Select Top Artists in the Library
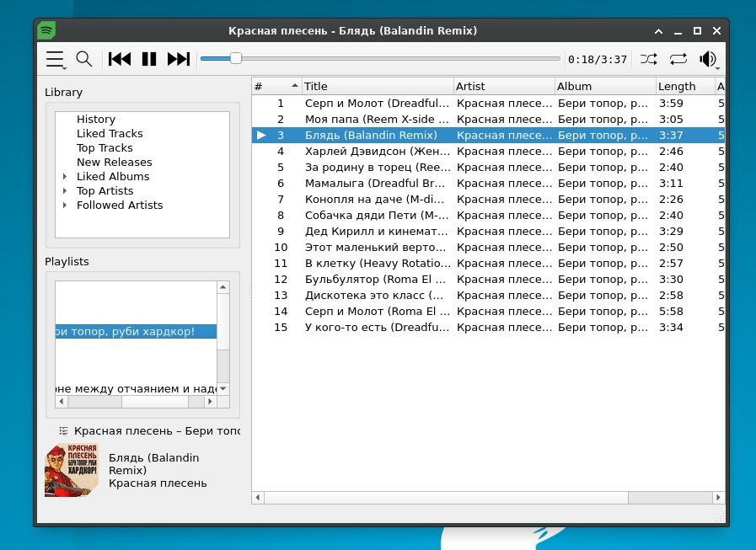The image size is (756, 550). coord(105,191)
